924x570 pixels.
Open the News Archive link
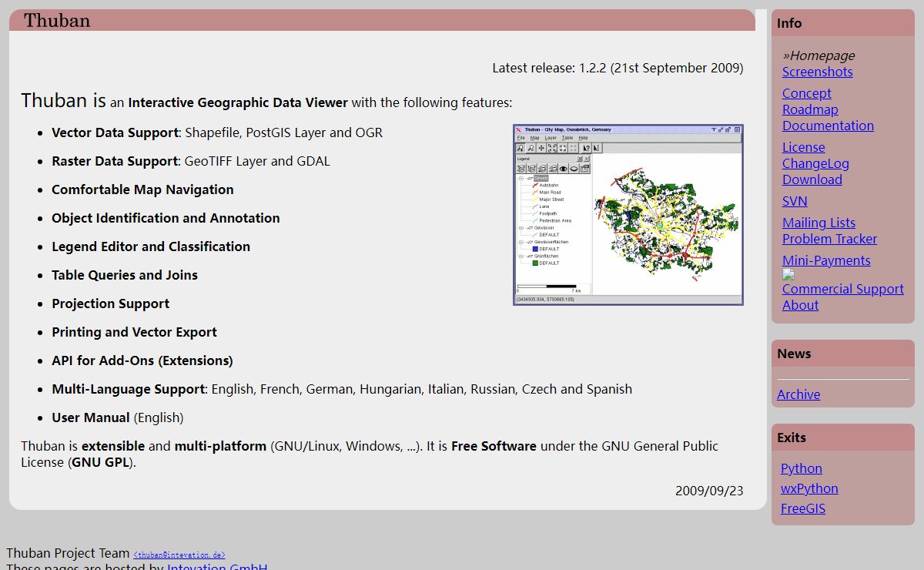[x=798, y=394]
